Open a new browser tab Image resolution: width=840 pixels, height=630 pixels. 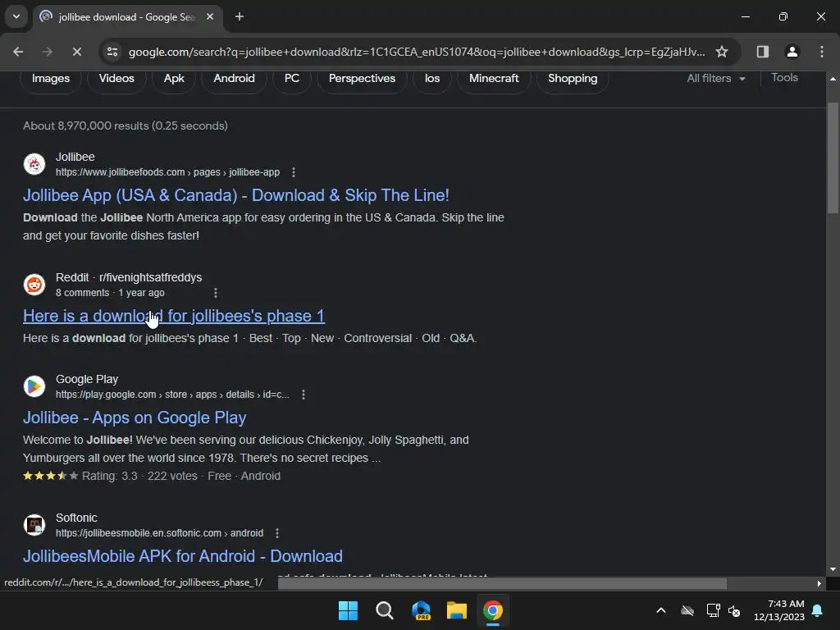click(240, 16)
